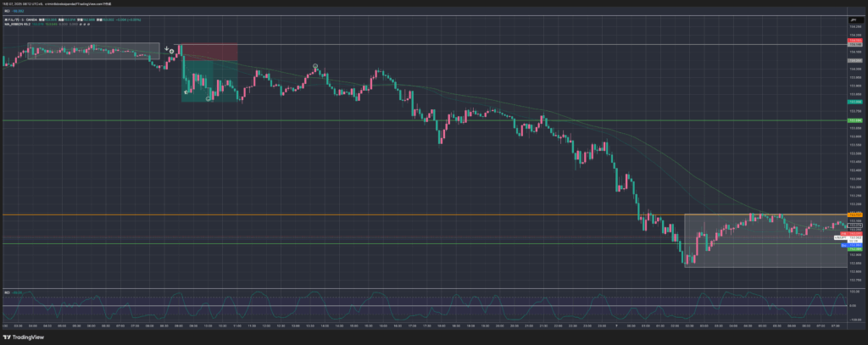
Task: Select circled marker beside the down arrow
Action: point(172,52)
